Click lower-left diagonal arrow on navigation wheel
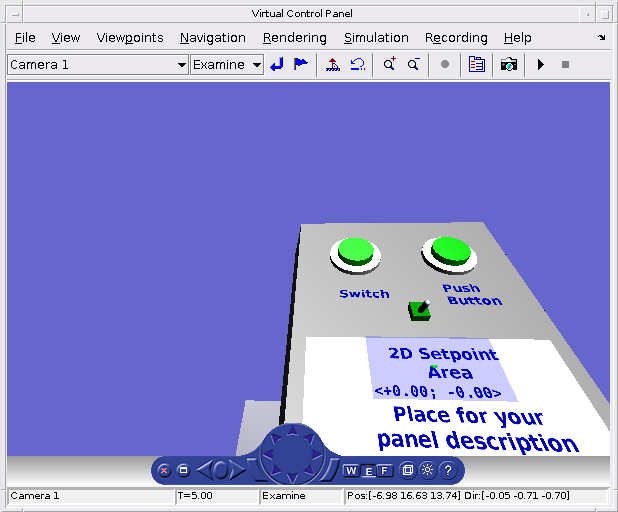 275,471
